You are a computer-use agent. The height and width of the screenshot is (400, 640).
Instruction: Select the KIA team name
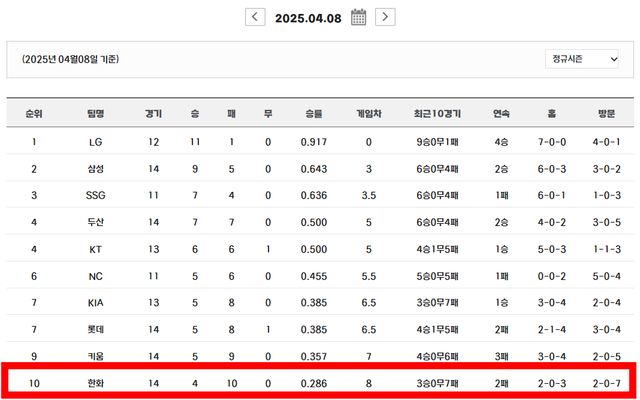pos(95,301)
